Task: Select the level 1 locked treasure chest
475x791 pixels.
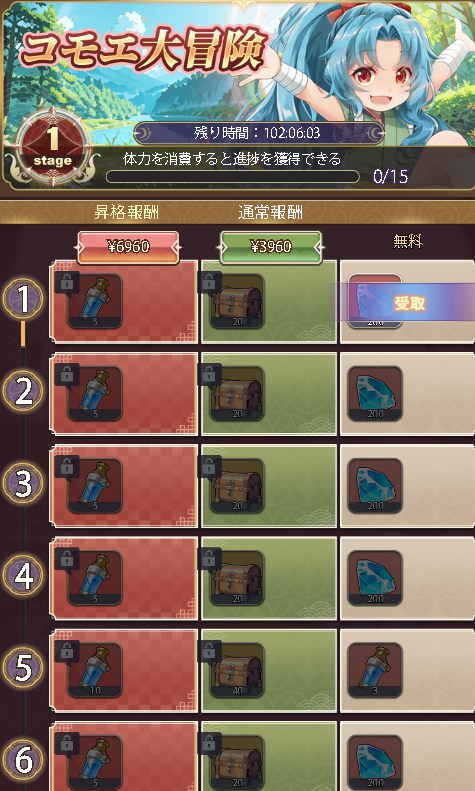Action: [x=237, y=301]
